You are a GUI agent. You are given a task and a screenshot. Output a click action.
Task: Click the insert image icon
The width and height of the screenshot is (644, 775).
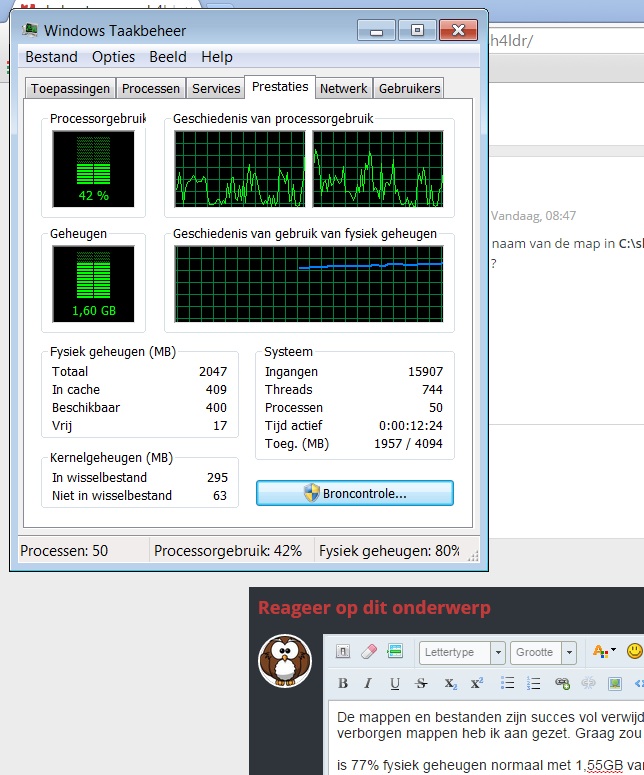point(615,683)
